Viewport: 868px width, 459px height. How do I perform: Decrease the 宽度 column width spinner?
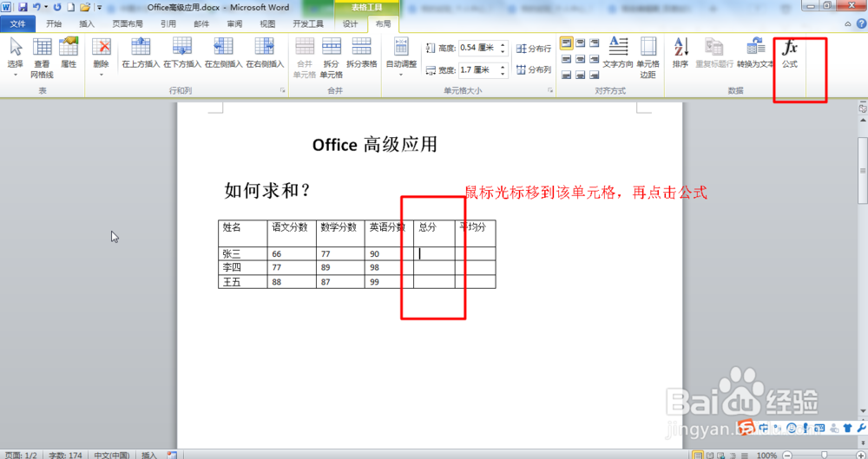503,73
